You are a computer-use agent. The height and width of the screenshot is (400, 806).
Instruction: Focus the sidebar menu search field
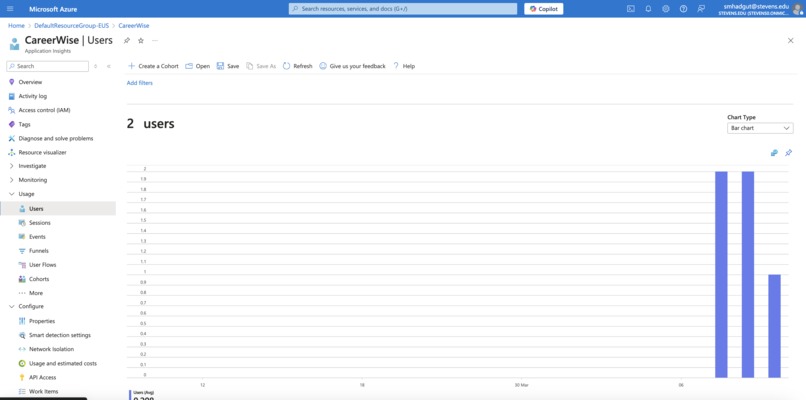(47, 66)
